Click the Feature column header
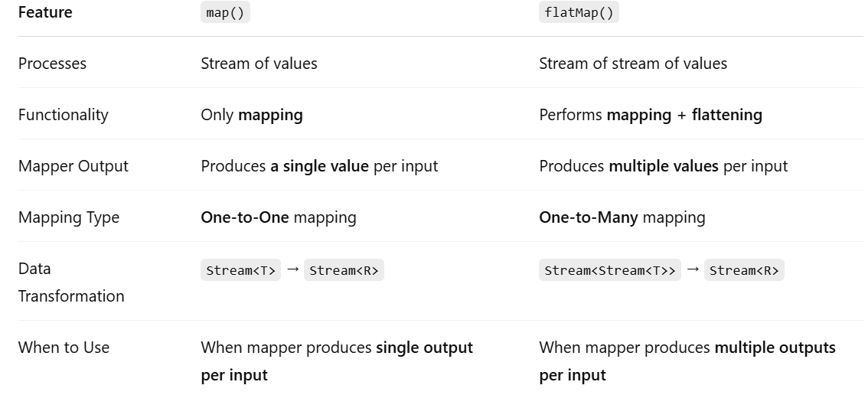This screenshot has height=395, width=868. click(45, 13)
